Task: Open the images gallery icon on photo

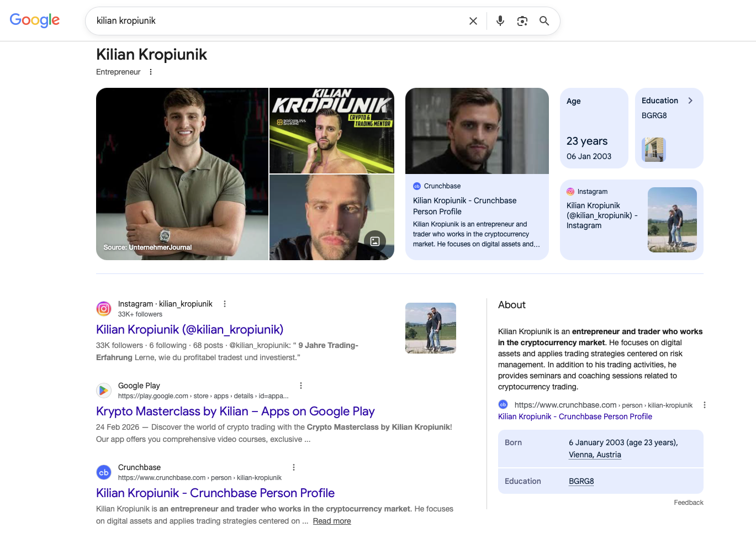Action: coord(375,241)
